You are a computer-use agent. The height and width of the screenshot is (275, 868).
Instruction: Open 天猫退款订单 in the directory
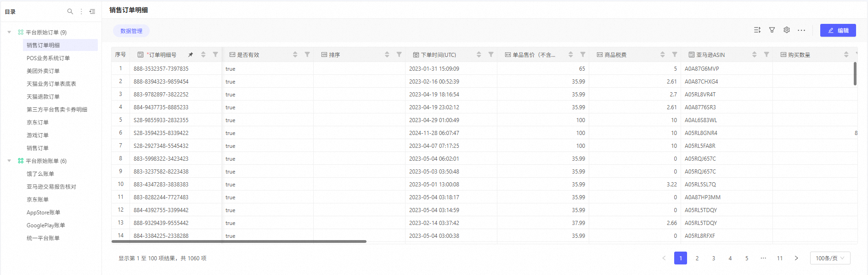[x=43, y=96]
